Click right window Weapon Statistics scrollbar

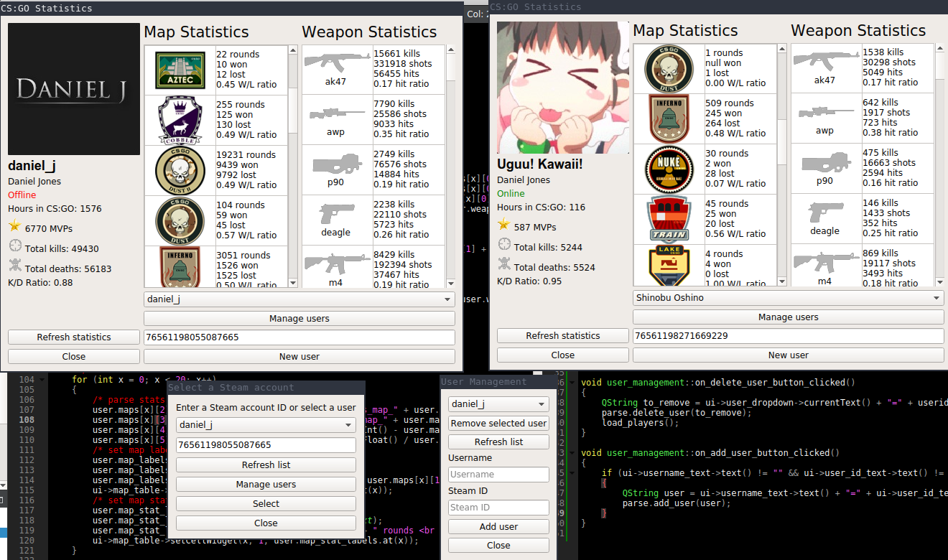[939, 165]
